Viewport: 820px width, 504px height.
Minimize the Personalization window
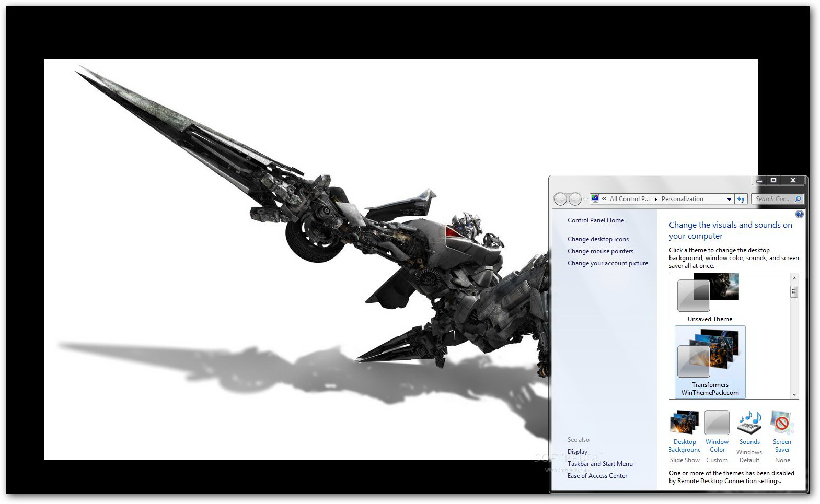pyautogui.click(x=759, y=180)
